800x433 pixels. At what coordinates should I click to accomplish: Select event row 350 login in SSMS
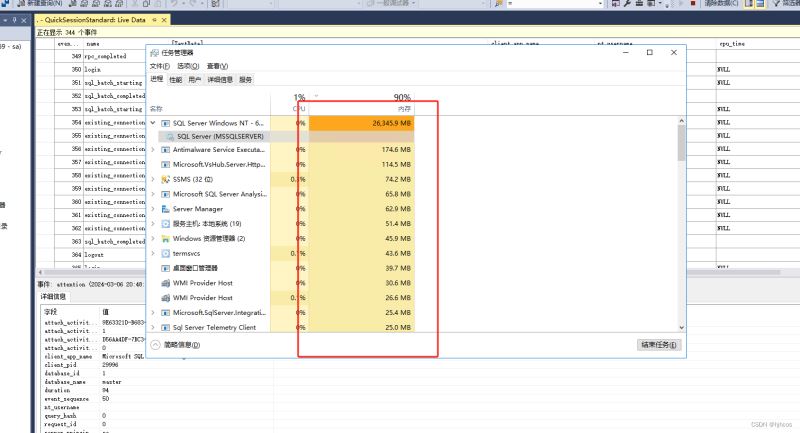click(x=100, y=69)
